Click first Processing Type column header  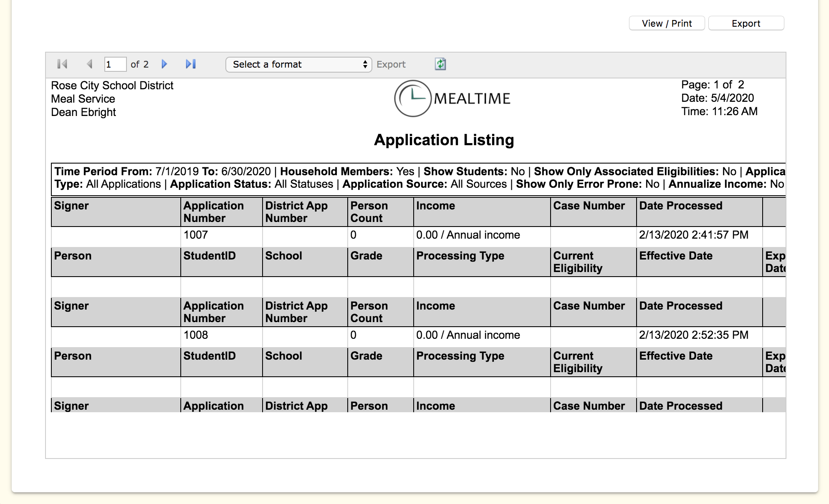click(x=460, y=256)
